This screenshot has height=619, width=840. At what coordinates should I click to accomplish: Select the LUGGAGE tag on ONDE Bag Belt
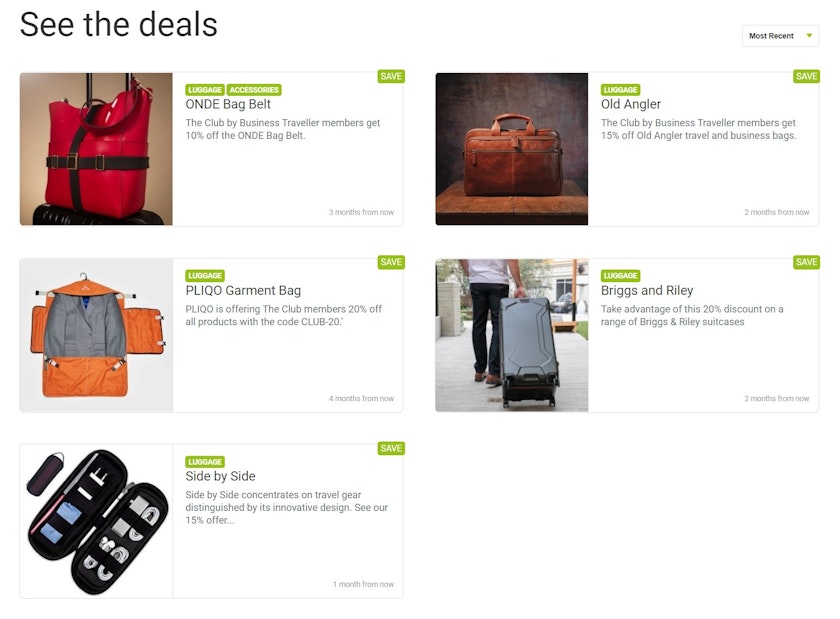[x=205, y=90]
